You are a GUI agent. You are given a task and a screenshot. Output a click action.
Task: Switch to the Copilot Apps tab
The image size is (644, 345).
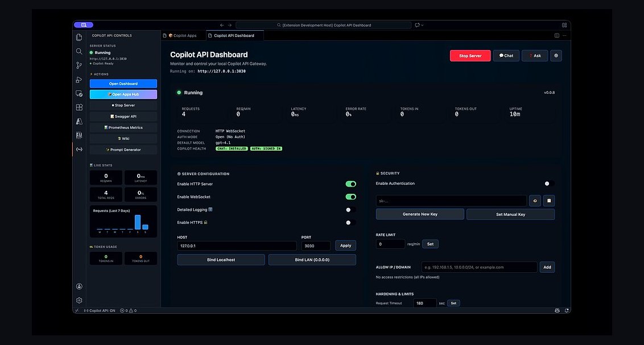tap(183, 36)
